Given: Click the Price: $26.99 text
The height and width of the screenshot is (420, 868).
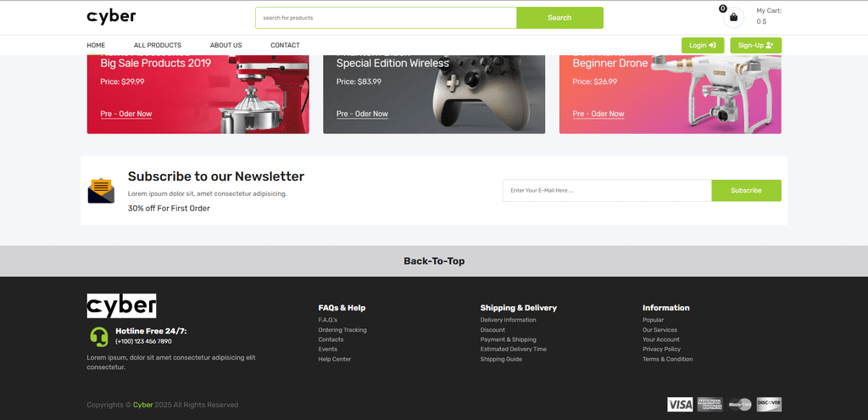Looking at the screenshot, I should tap(594, 82).
